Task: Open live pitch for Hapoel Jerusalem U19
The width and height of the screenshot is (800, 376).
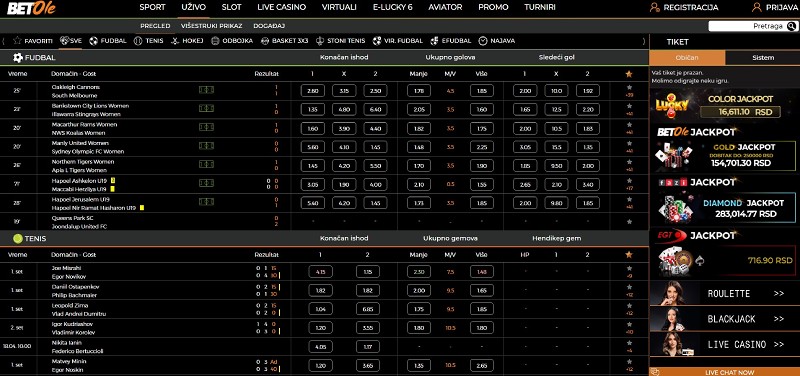Action: click(x=206, y=202)
